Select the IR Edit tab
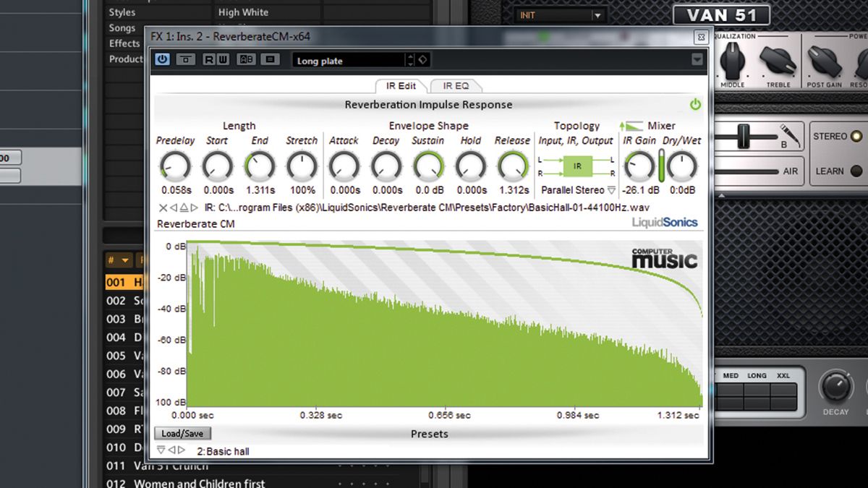The image size is (868, 488). click(x=400, y=85)
